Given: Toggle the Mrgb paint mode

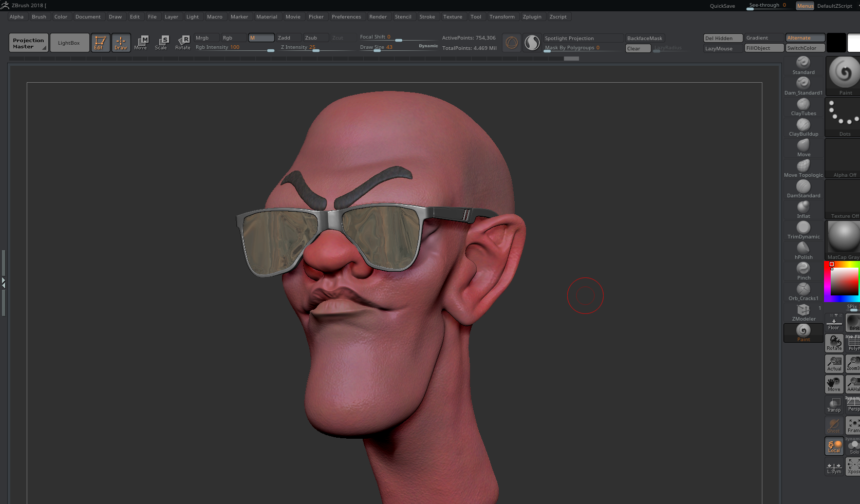Looking at the screenshot, I should click(x=207, y=38).
